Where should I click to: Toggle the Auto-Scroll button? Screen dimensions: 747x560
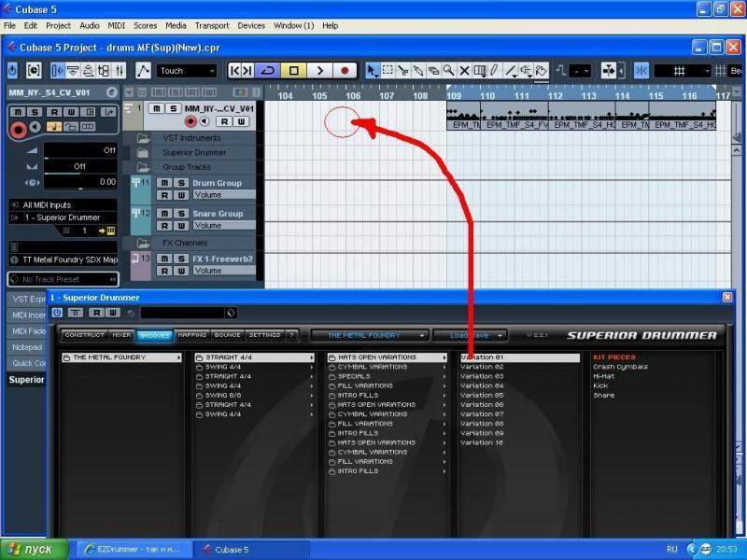(x=609, y=71)
